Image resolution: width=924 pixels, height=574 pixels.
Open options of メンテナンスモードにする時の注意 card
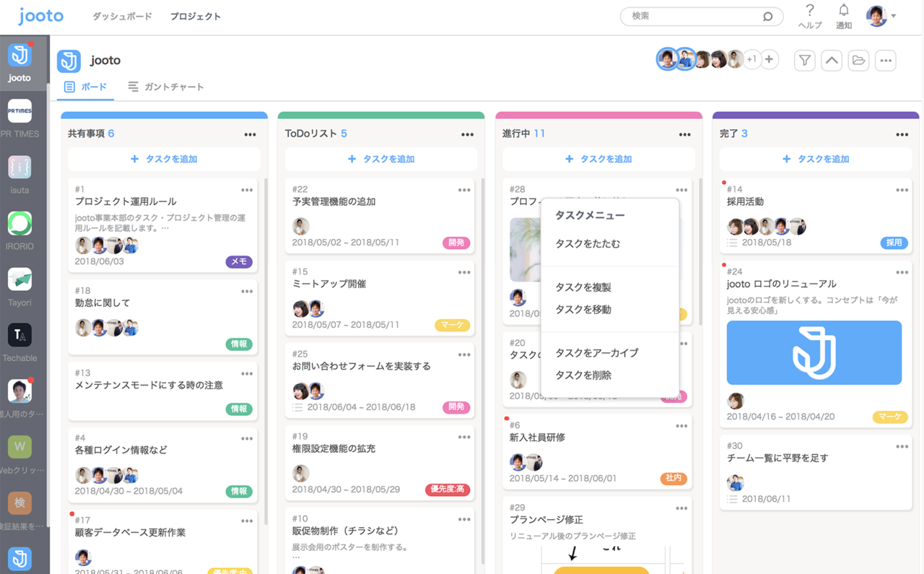pos(247,373)
